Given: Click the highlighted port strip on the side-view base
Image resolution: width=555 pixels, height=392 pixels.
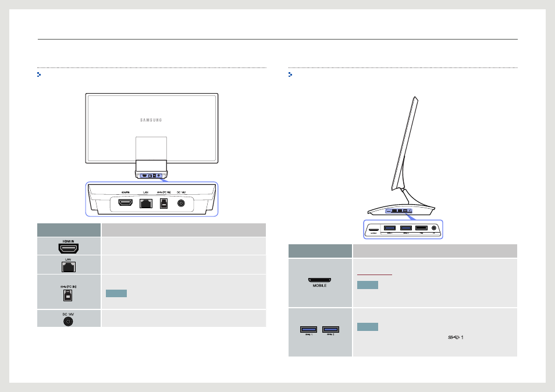Looking at the screenshot, I should tap(399, 211).
